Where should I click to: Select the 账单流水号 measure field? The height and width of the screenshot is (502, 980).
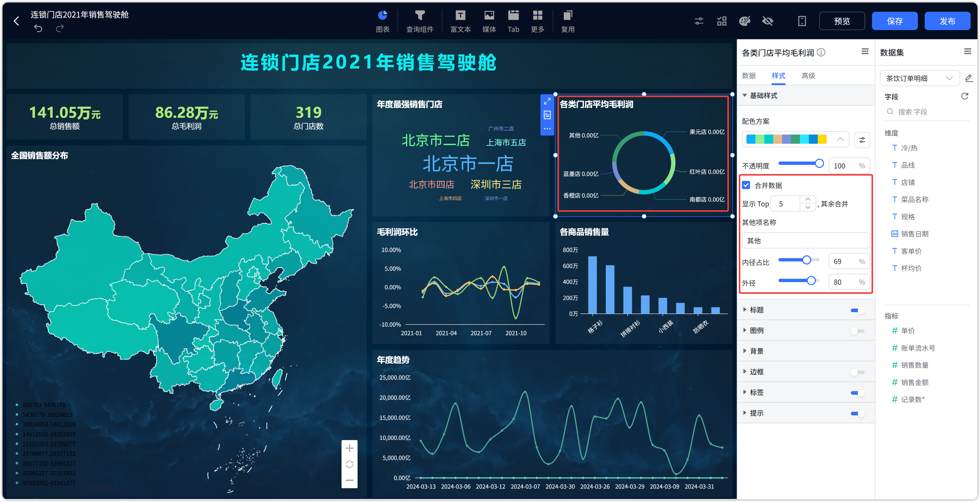tap(913, 348)
